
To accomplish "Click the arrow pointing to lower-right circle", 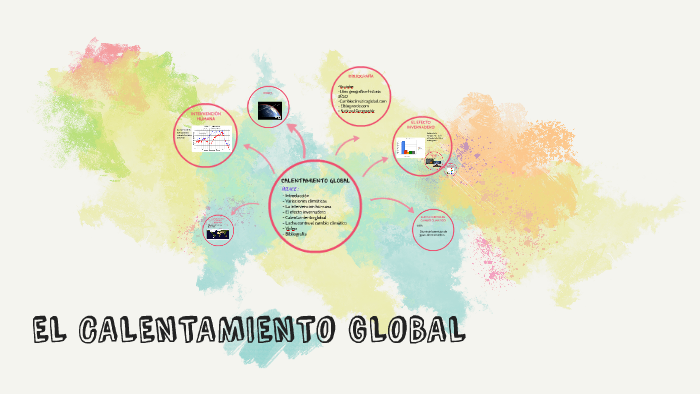I will pos(392,204).
